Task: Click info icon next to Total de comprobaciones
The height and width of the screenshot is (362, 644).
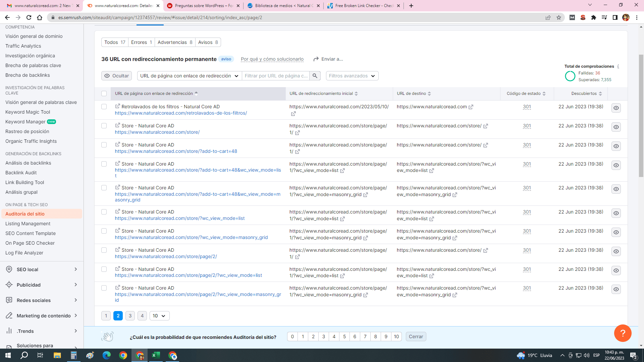Action: [618, 66]
